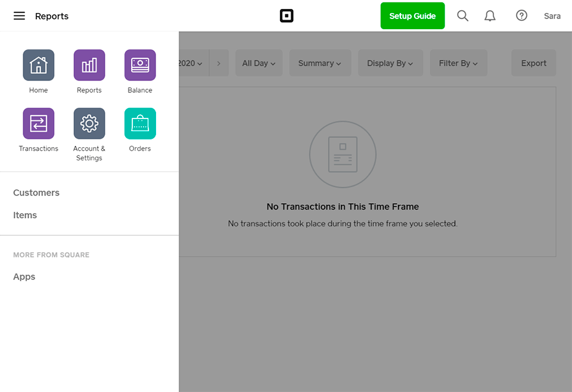Open the Display By dropdown

(x=390, y=63)
